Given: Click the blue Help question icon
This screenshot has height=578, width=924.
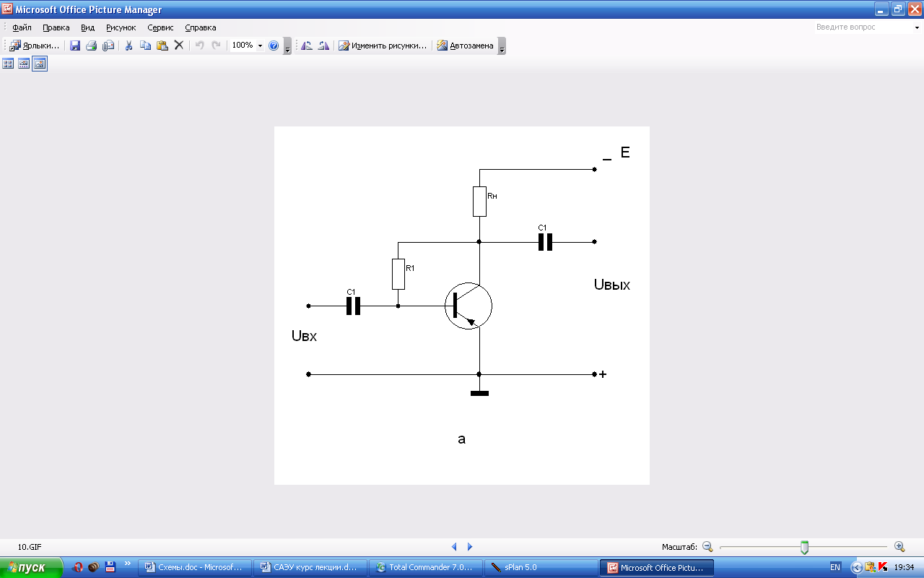Looking at the screenshot, I should (x=274, y=46).
